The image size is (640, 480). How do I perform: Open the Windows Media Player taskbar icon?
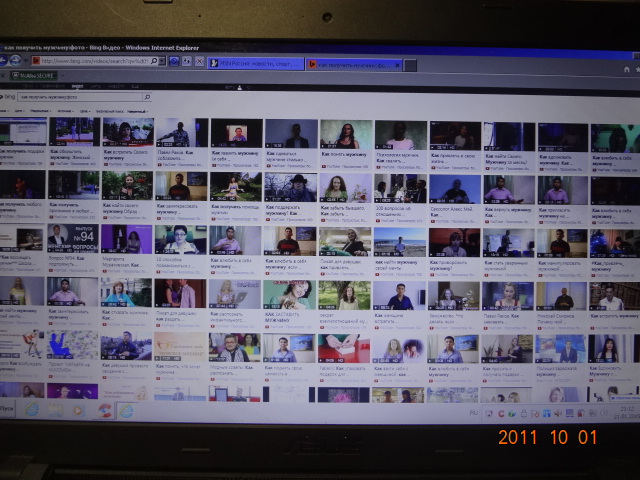[78, 410]
